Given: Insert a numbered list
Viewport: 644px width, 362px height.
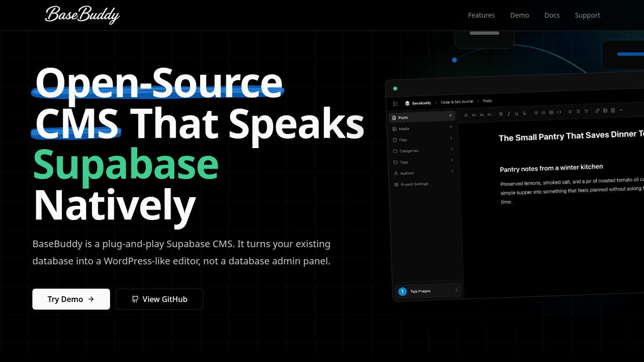Looking at the screenshot, I should pyautogui.click(x=543, y=112).
